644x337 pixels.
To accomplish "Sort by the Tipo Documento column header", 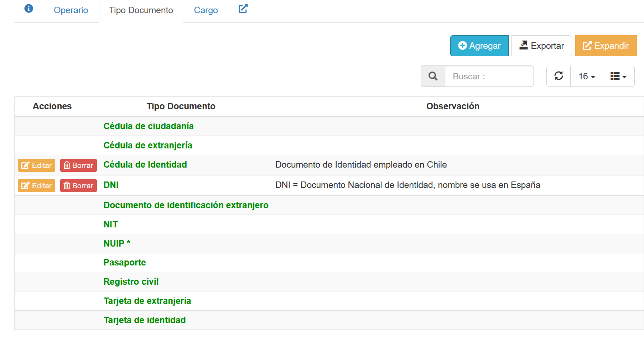I will [x=181, y=106].
